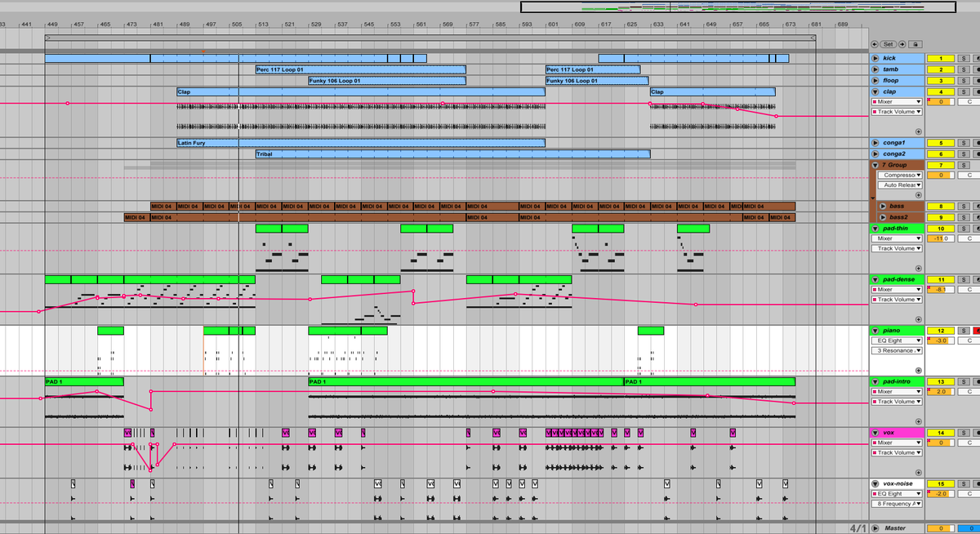980x534 pixels.
Task: Collapse the vox-noise track
Action: 875,483
